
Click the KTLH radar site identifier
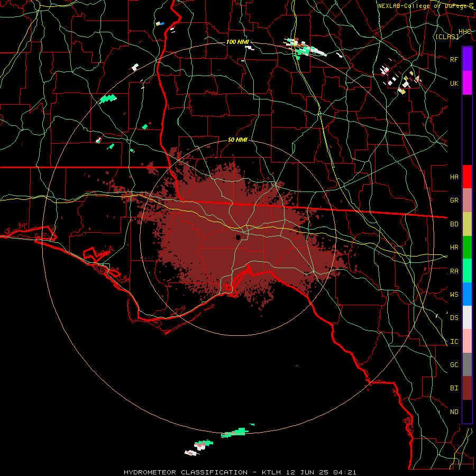(x=271, y=472)
